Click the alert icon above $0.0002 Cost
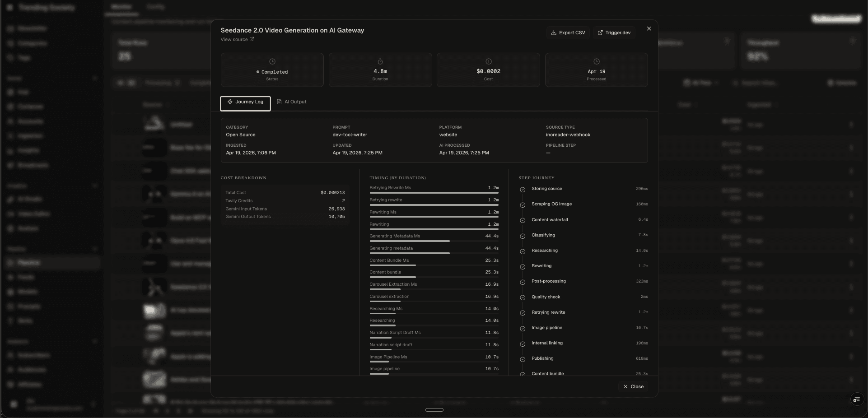 488,61
